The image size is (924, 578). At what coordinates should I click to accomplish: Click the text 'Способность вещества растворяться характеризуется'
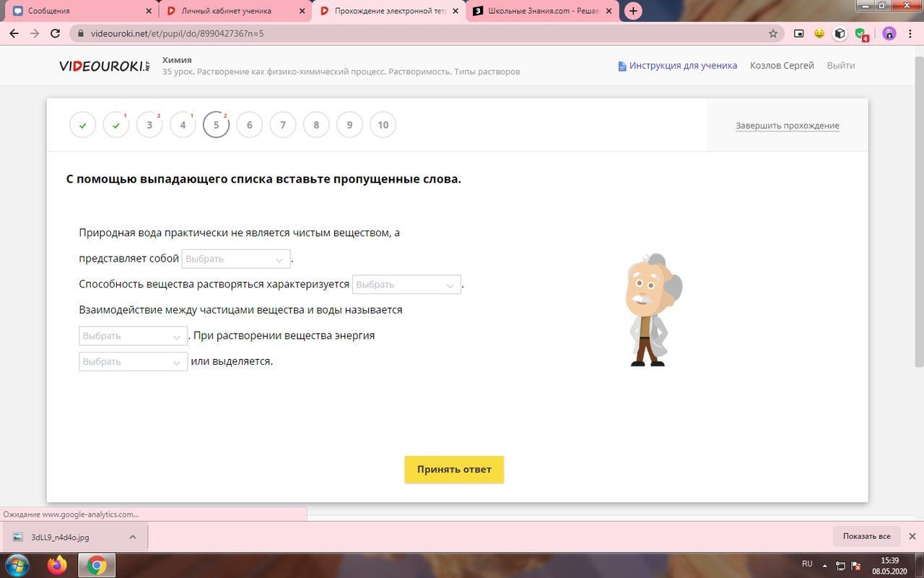click(214, 285)
